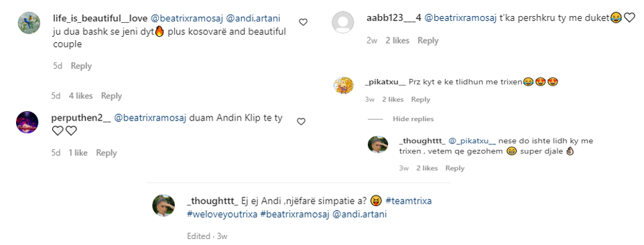View 4 likes on couple comment
Viewport: 644px width, 245px height.
click(x=80, y=96)
